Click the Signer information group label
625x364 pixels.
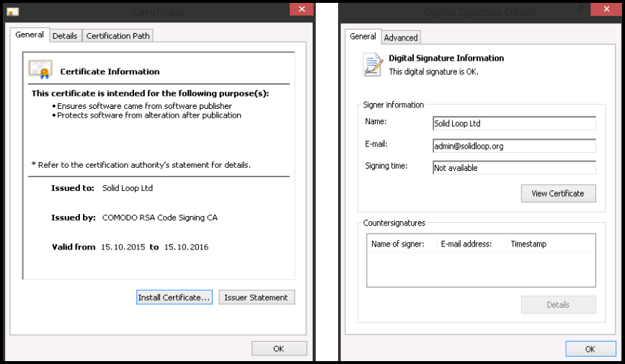click(394, 105)
